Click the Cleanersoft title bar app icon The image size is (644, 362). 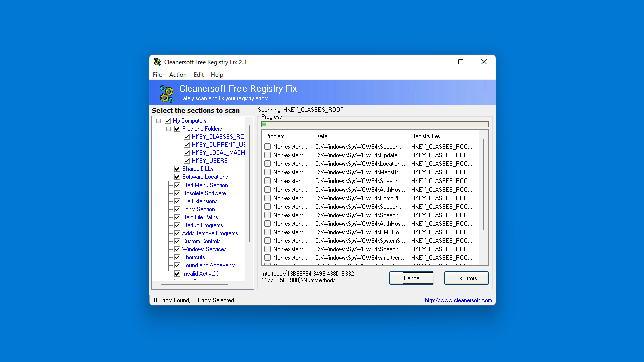[x=158, y=62]
